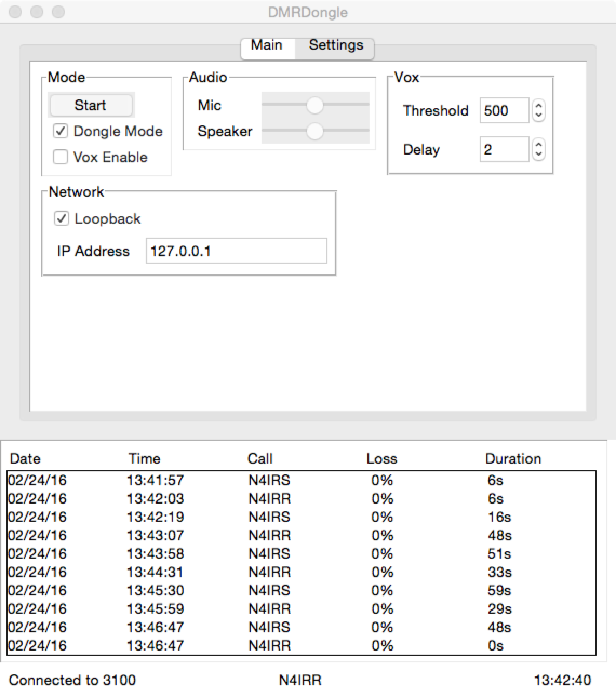Disable the Loopback checkbox

click(x=62, y=218)
